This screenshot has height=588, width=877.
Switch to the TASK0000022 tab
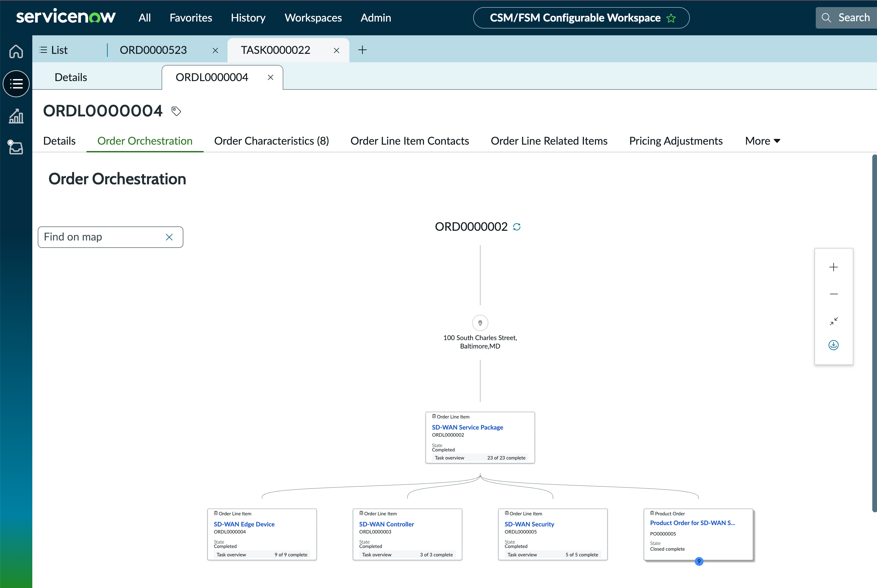click(275, 50)
